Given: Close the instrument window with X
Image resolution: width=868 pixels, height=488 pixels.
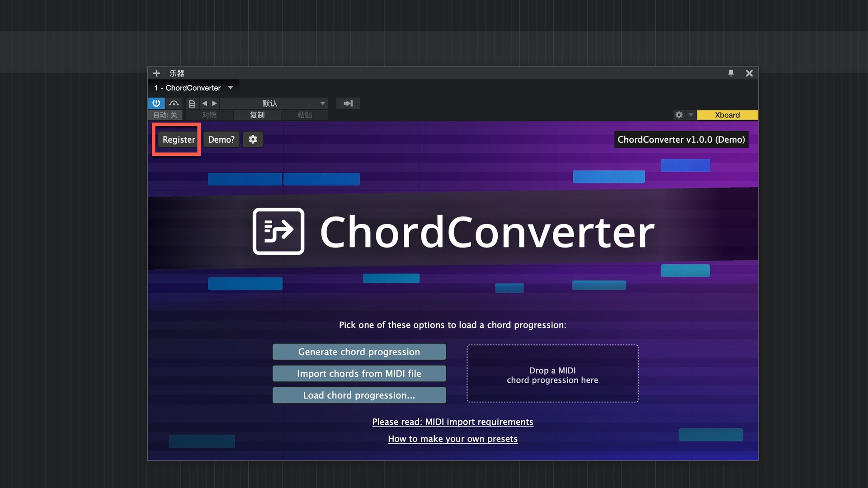Looking at the screenshot, I should tap(749, 73).
